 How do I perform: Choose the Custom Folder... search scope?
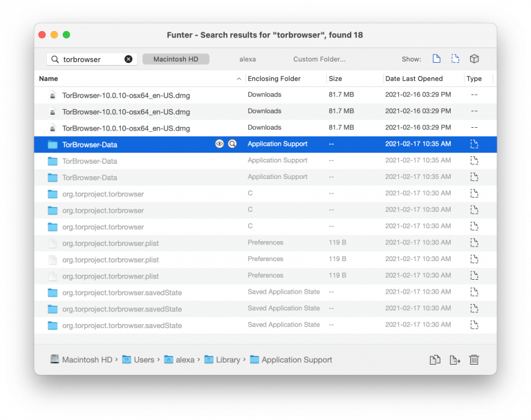pyautogui.click(x=319, y=59)
